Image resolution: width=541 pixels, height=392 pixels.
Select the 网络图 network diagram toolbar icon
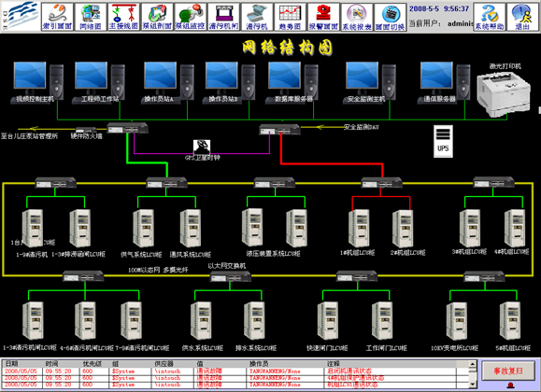pyautogui.click(x=91, y=17)
